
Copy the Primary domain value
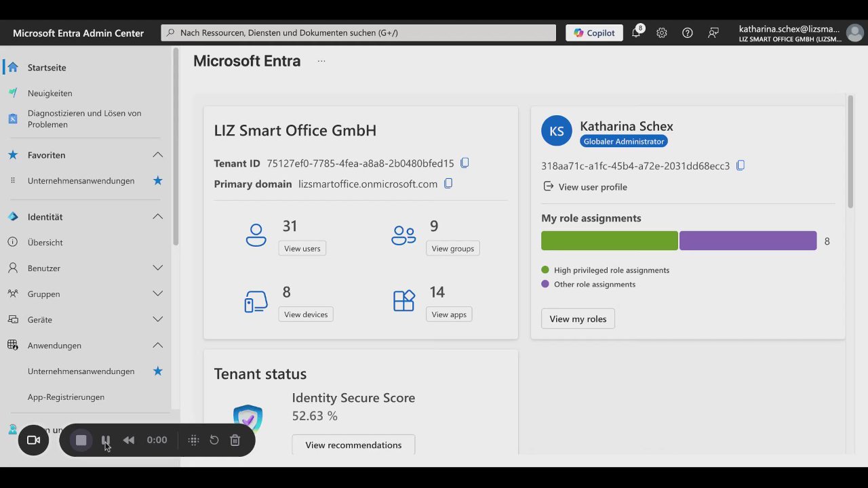[x=448, y=184]
